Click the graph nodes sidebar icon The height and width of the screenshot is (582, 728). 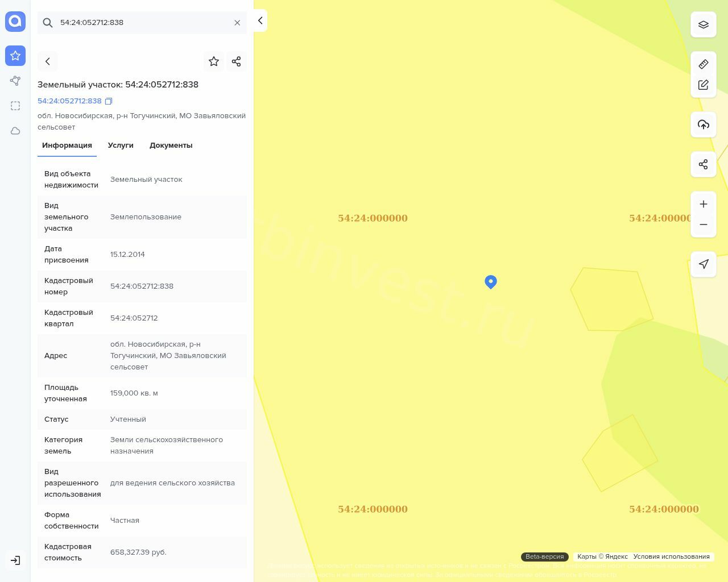[15, 81]
